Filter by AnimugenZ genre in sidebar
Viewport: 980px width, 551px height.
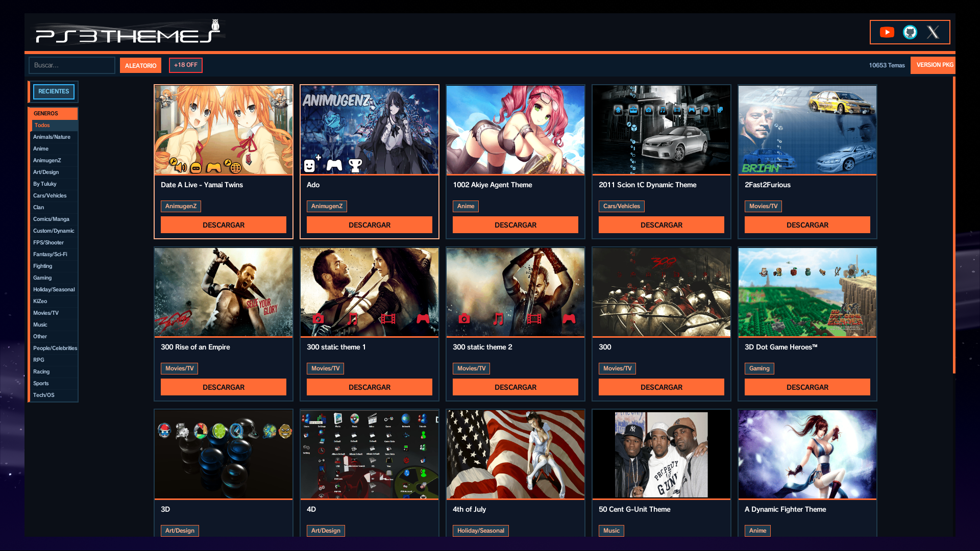[54, 161]
